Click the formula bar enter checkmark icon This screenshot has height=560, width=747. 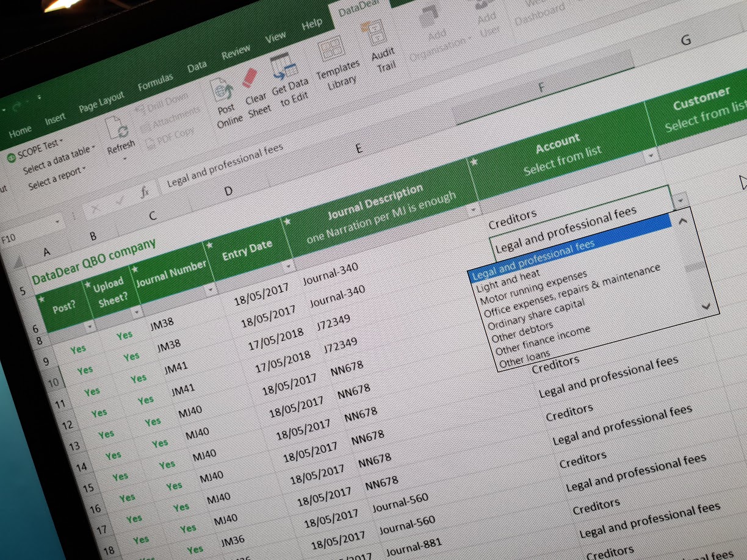click(119, 201)
